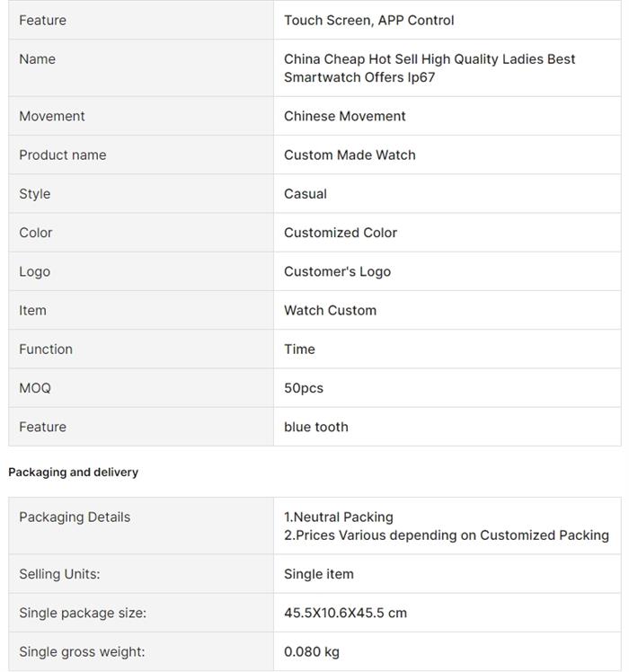Click the "0.080 kg" gross weight value
Viewport: 629px width, 672px height.
pos(312,651)
